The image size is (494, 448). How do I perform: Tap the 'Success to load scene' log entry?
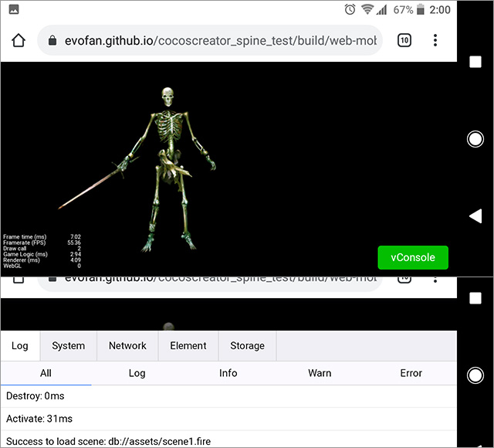click(x=228, y=440)
